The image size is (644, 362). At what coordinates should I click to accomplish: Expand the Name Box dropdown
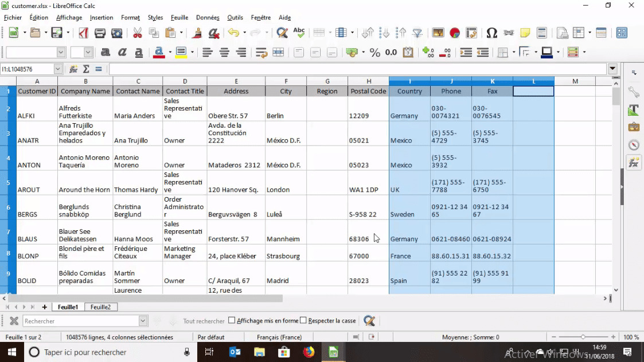(x=58, y=69)
